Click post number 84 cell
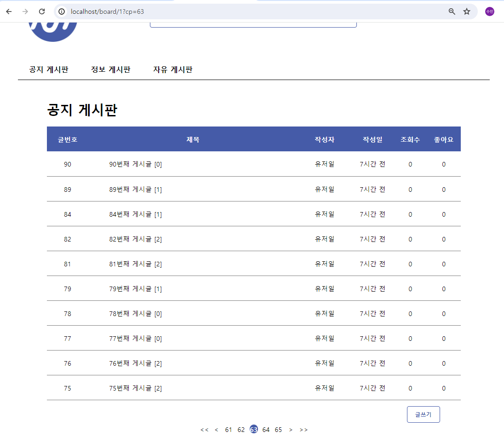Screen dimensions: 504x437 pyautogui.click(x=68, y=214)
